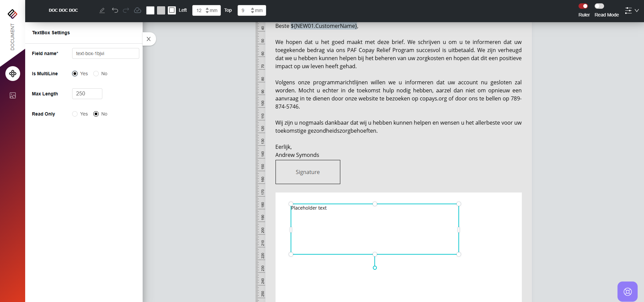Set Is MultiLine to No

pos(96,74)
